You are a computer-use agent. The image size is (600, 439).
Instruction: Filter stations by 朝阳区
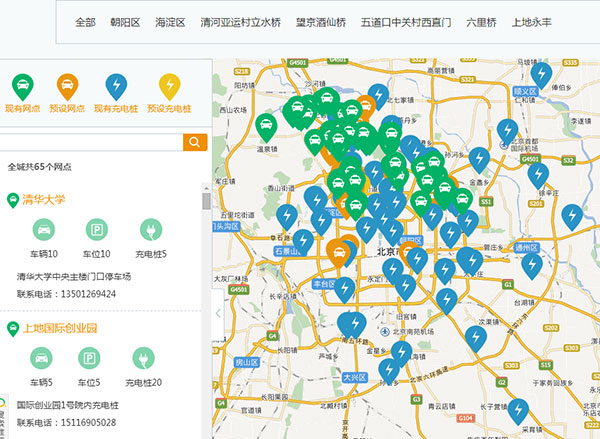pos(125,23)
